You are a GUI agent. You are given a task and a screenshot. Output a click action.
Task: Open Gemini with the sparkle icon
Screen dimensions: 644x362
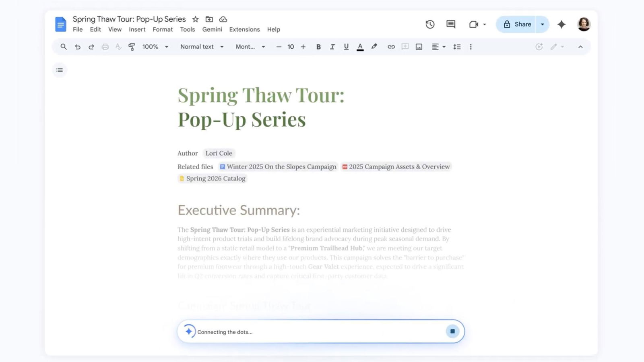click(x=561, y=24)
